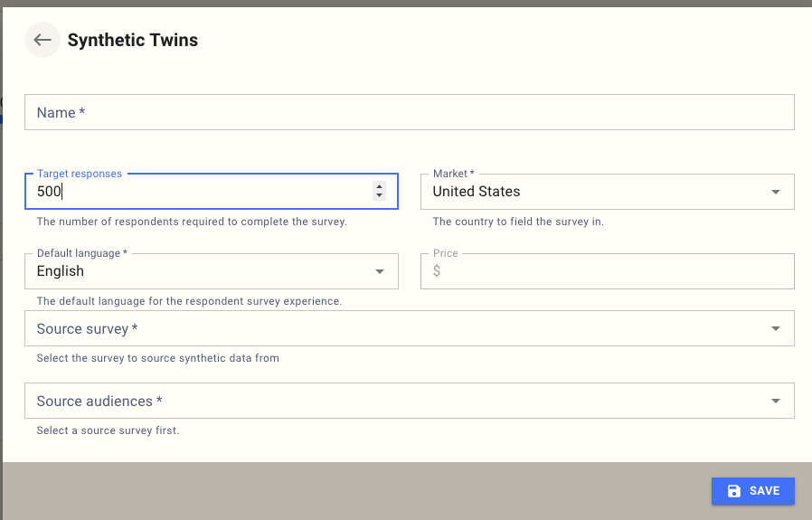This screenshot has width=812, height=520.
Task: Click the English language value
Action: tap(61, 271)
